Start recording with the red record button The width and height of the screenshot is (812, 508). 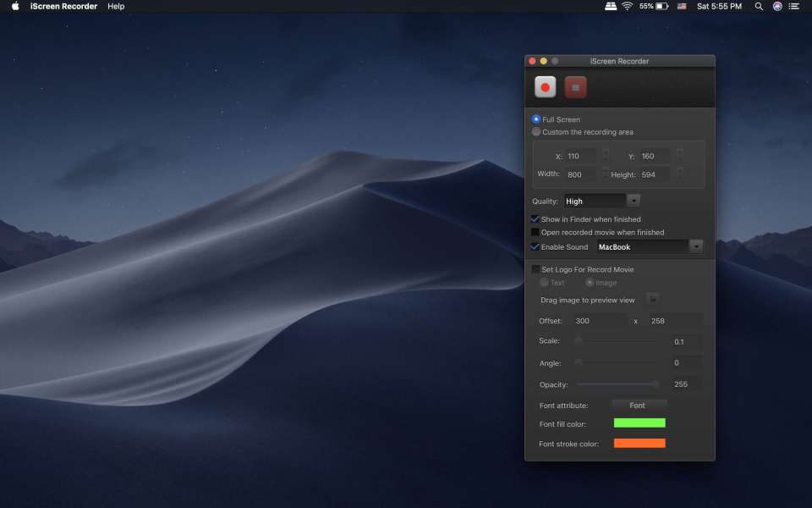click(545, 87)
